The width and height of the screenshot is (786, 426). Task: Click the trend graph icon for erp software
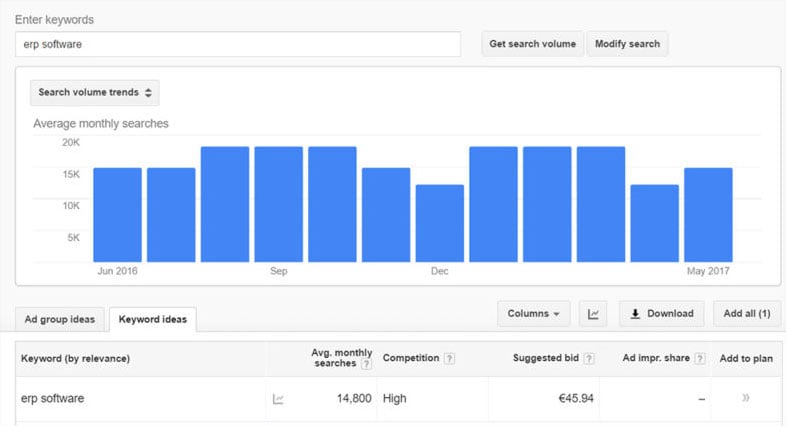click(278, 399)
